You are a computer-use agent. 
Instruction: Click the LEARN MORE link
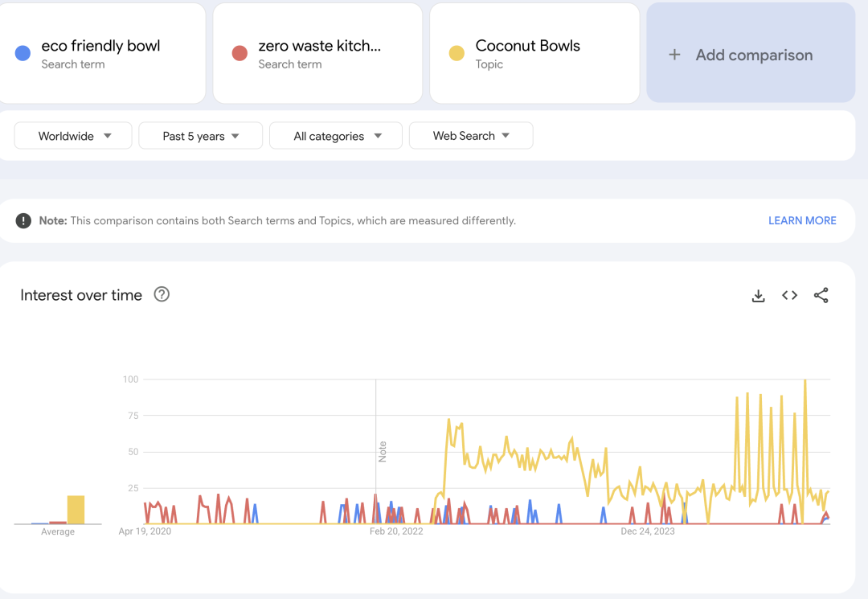(802, 220)
